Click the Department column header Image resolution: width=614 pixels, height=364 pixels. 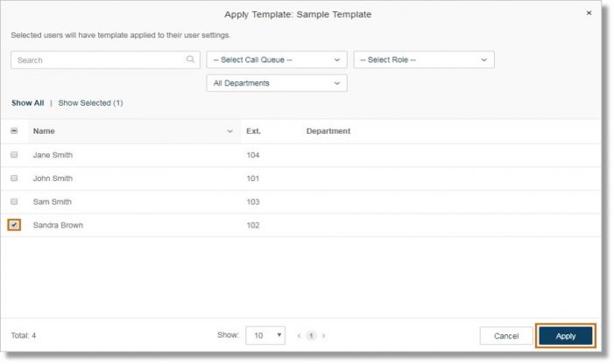(328, 131)
